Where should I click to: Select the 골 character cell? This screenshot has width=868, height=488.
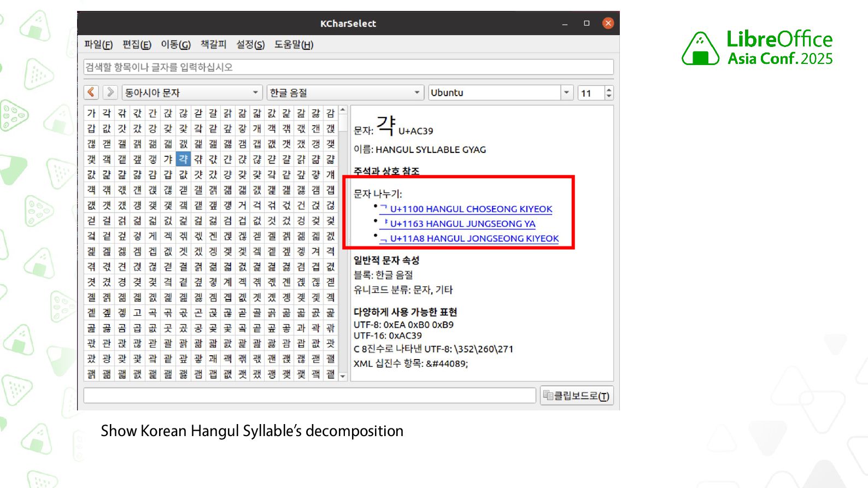point(257,312)
